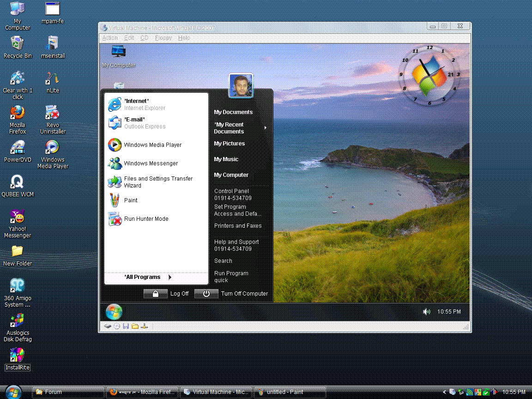Select host My Computer desktop icon

point(17,16)
